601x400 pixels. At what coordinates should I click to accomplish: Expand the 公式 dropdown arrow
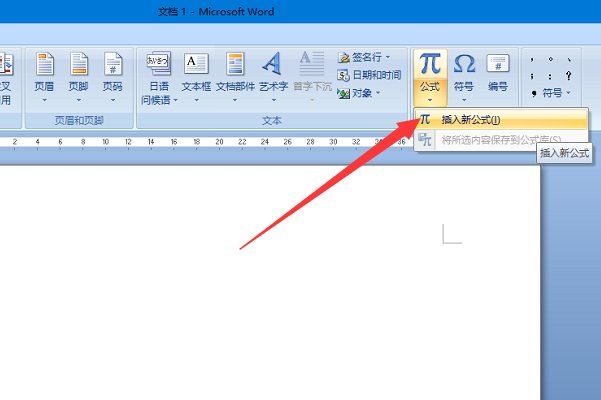(x=430, y=100)
